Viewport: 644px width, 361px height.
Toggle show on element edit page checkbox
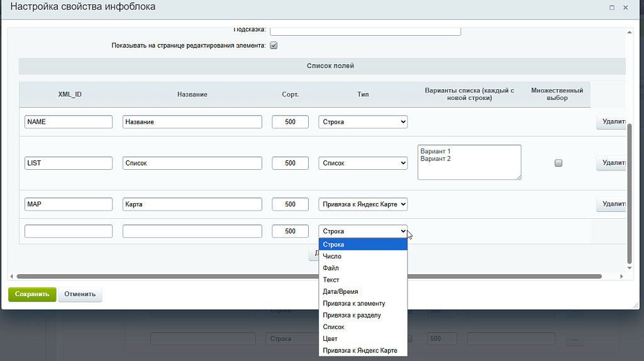[274, 45]
